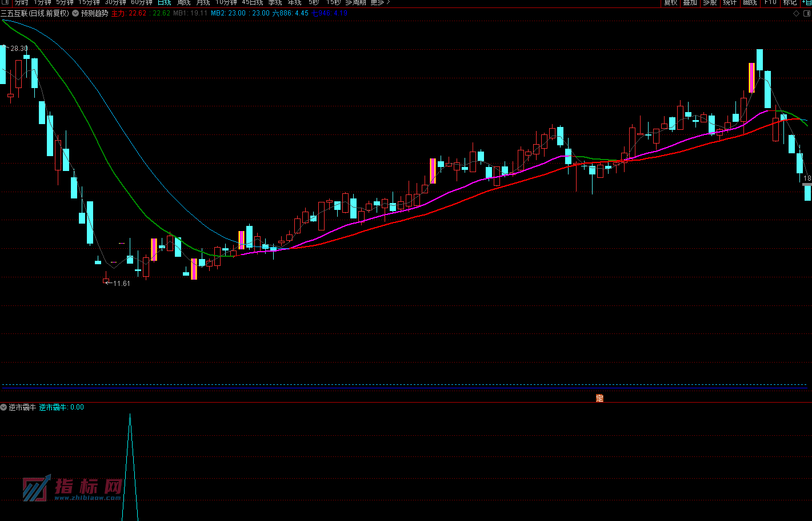Switch to the 季线 quarterly tab
812x521 pixels.
click(x=275, y=3)
